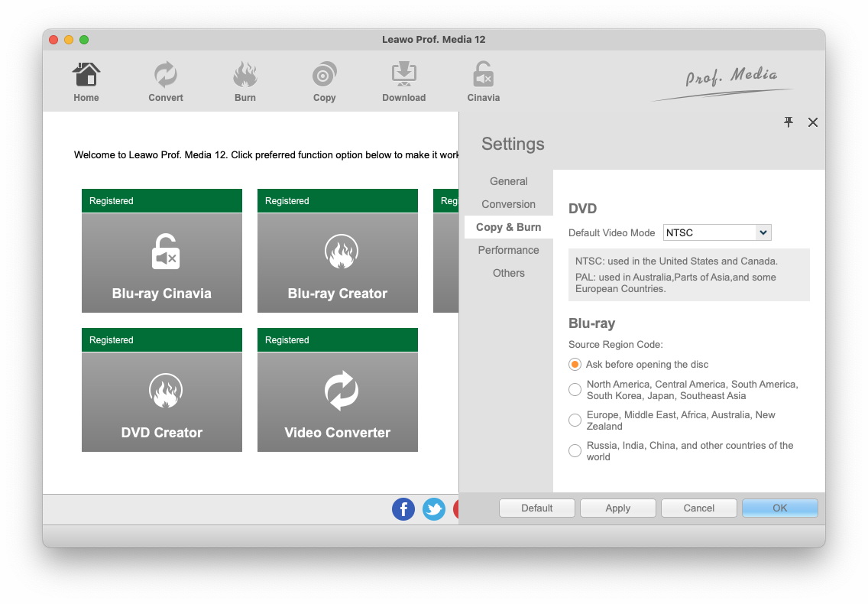Open Facebook social icon
Screen dimensions: 868x604
pos(403,508)
